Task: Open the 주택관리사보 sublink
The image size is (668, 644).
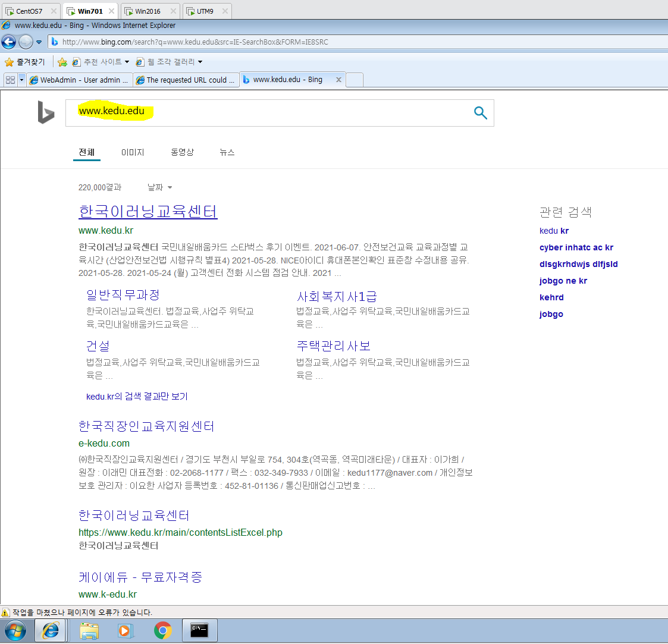Action: 333,346
